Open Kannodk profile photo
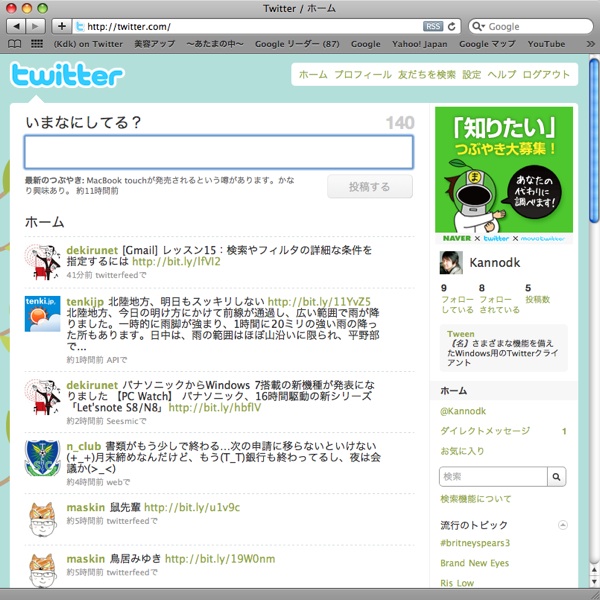 pyautogui.click(x=451, y=262)
